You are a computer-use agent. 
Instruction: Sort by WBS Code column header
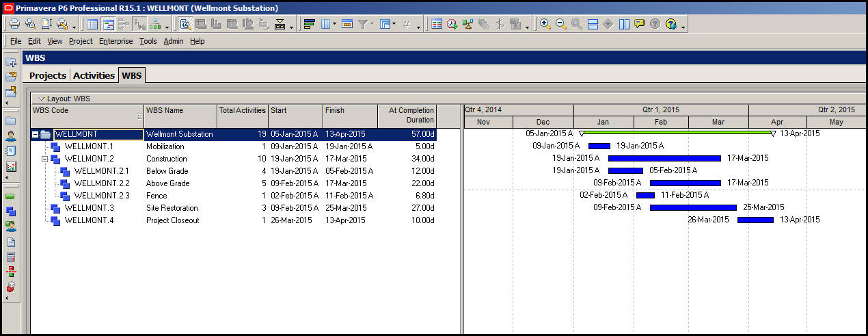click(x=87, y=116)
